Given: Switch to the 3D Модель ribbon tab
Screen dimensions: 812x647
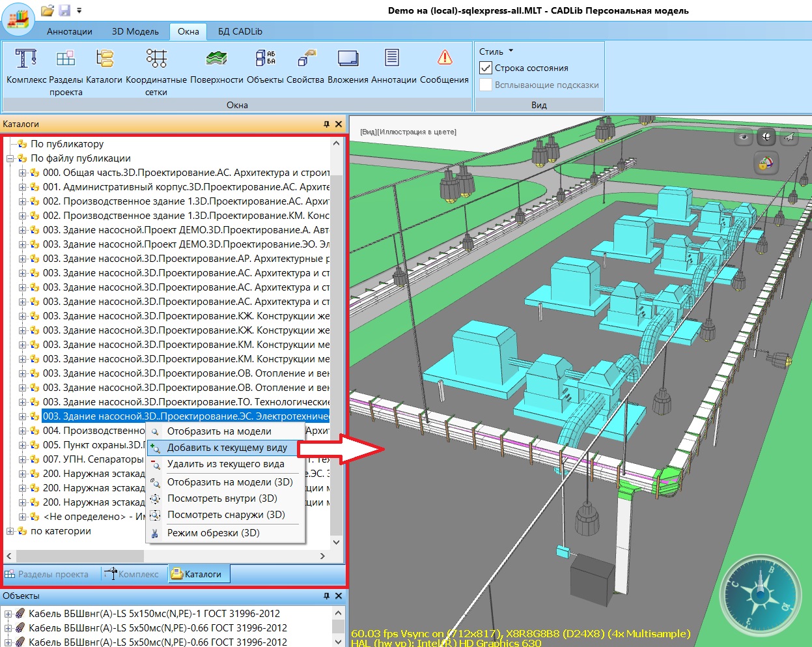Looking at the screenshot, I should click(135, 31).
